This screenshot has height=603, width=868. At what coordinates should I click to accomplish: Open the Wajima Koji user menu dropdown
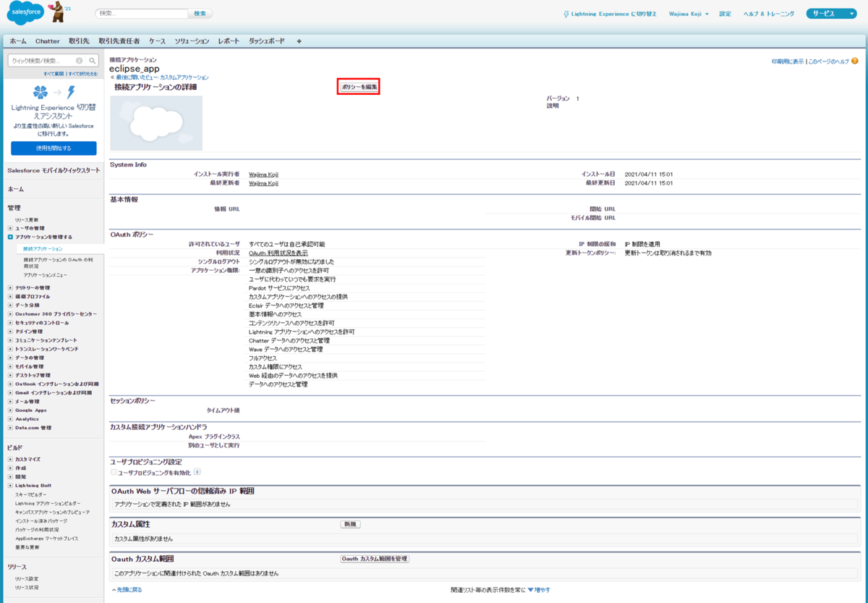point(689,14)
